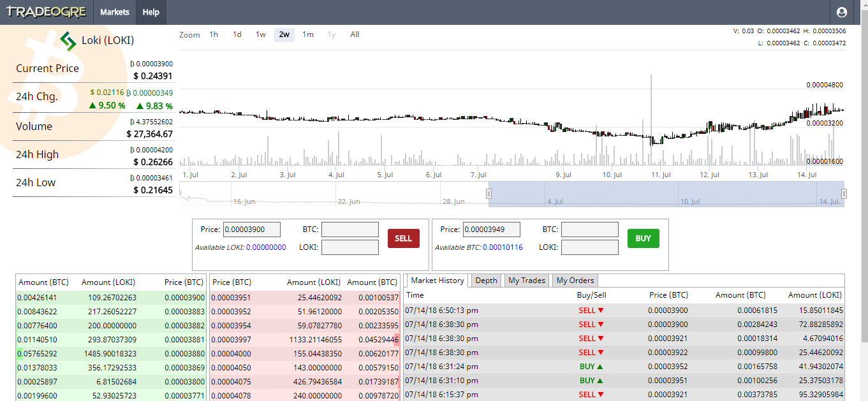Select the All zoom range
Viewport: 868px width, 401px height.
[x=355, y=34]
